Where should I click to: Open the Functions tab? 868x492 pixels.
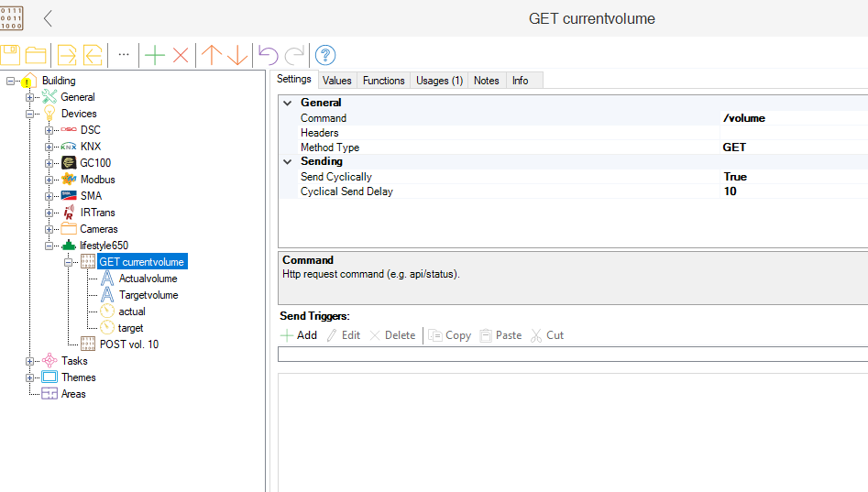point(383,81)
